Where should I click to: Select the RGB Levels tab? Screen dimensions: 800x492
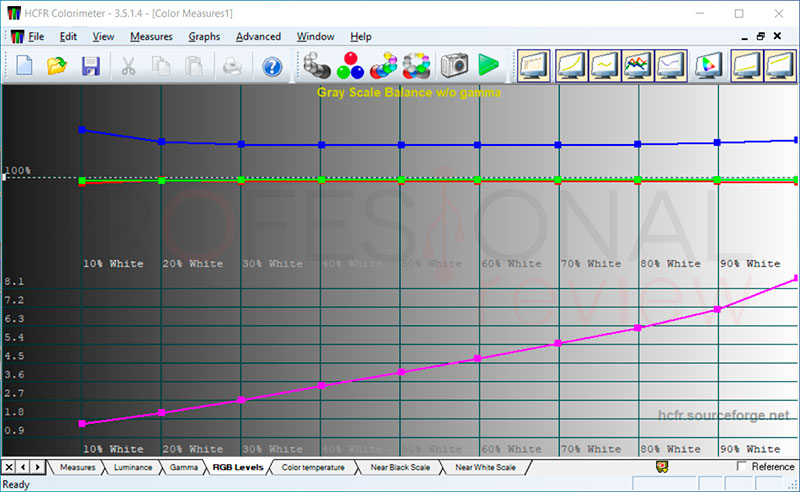238,467
